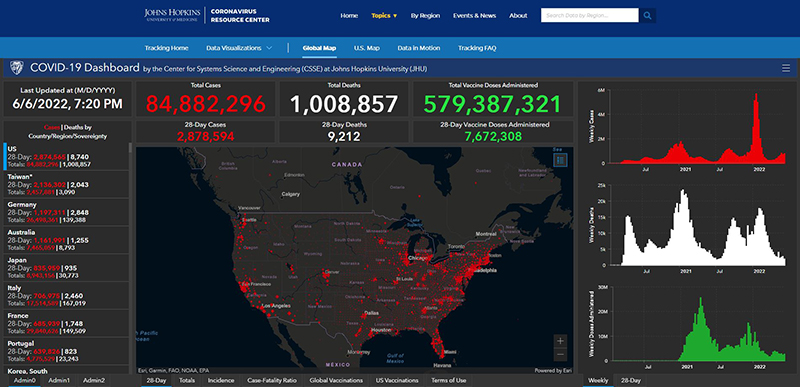Expand the Topics dropdown
Image resolution: width=800 pixels, height=387 pixels.
[384, 16]
